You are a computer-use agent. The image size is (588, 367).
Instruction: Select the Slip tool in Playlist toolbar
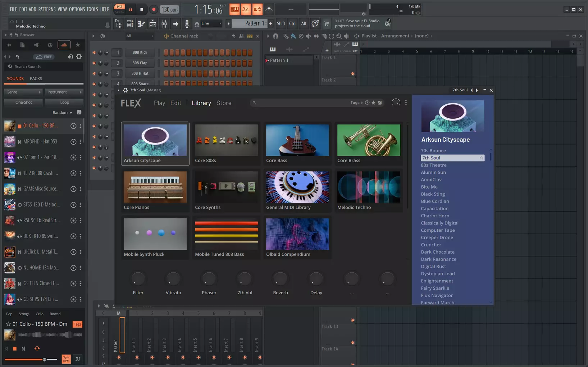pos(316,36)
